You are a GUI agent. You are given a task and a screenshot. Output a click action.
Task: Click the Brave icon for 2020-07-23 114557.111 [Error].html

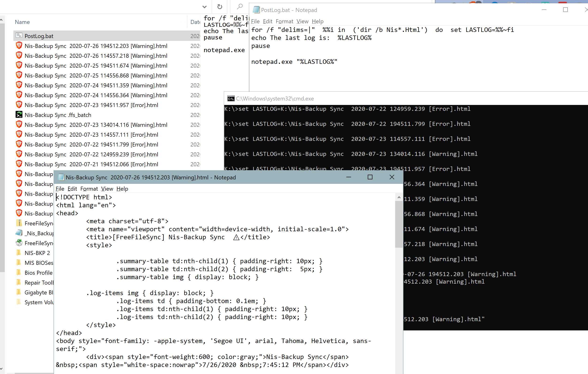(19, 134)
